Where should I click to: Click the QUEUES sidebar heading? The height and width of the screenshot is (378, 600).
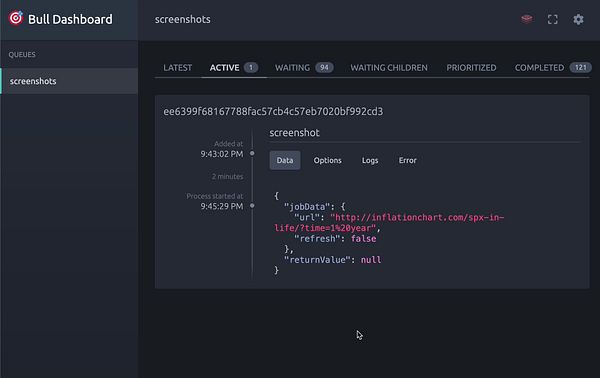22,55
